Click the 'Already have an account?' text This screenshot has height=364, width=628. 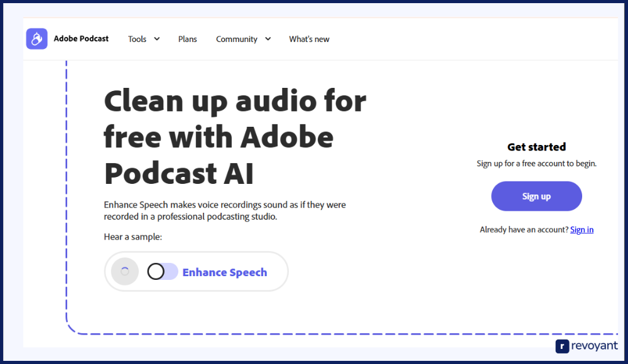pos(524,230)
